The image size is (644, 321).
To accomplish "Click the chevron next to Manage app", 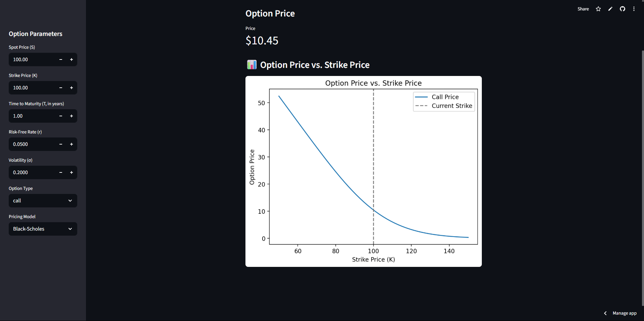I will [605, 313].
